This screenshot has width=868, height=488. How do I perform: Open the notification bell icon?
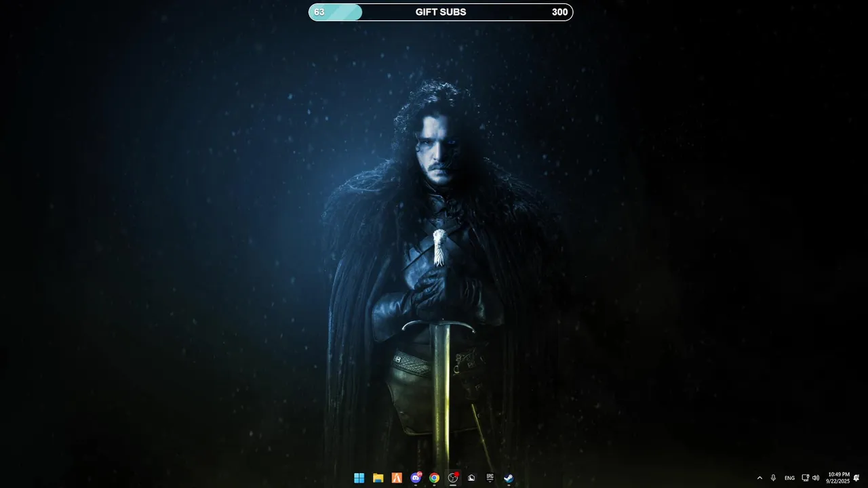point(856,478)
